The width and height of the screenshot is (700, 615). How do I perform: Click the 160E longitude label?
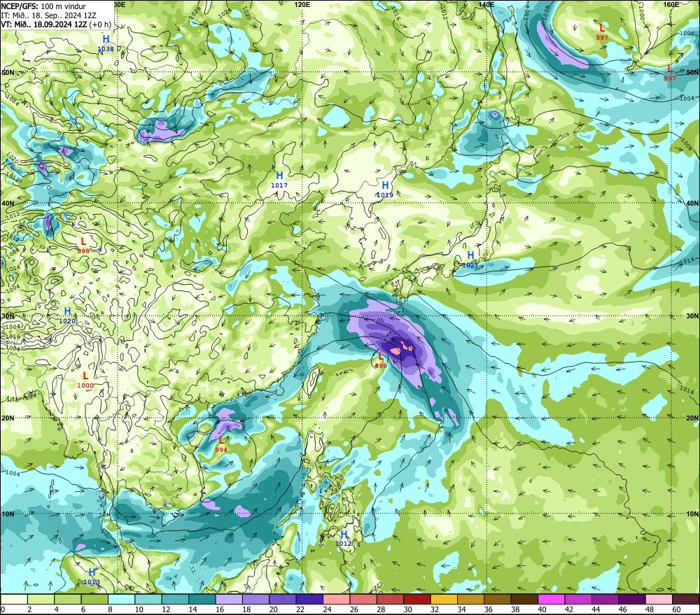(671, 4)
